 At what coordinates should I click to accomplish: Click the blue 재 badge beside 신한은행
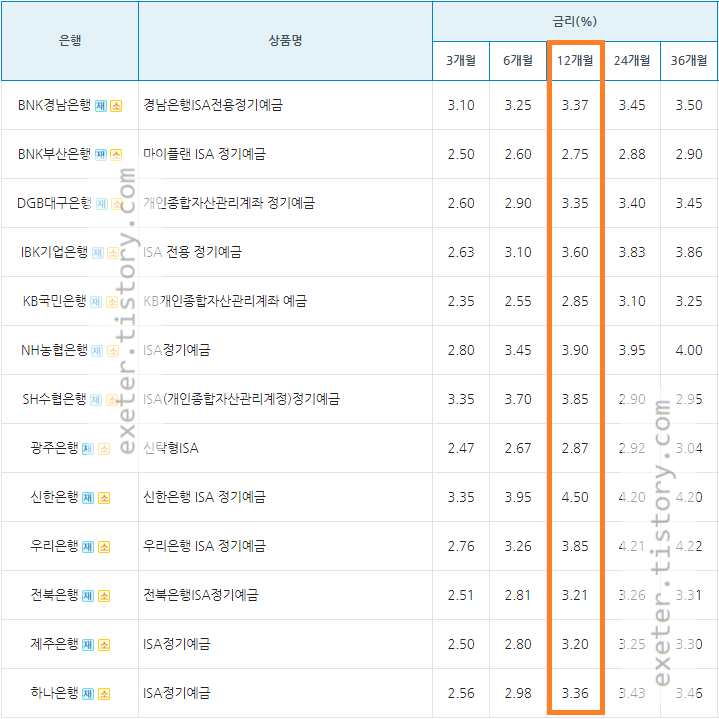click(88, 498)
